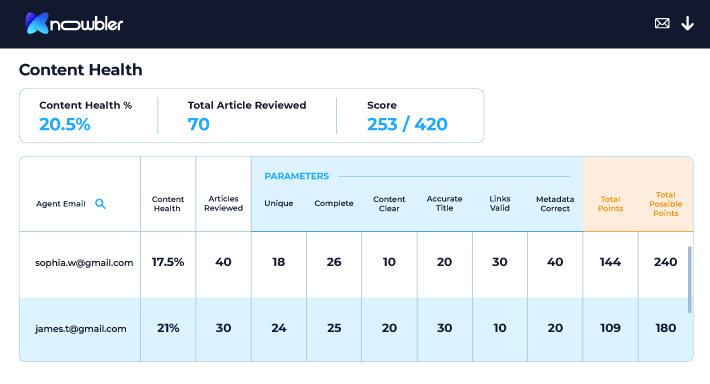
Task: Search agents with the magnifier icon
Action: coord(100,204)
